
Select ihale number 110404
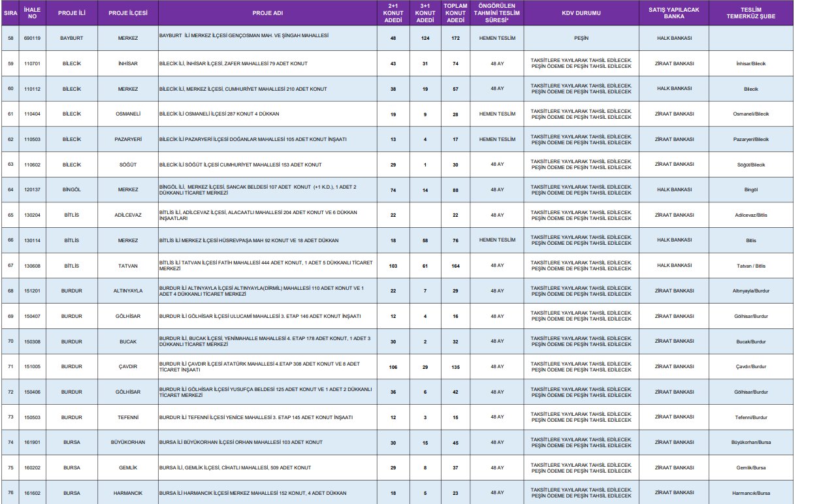pos(32,114)
